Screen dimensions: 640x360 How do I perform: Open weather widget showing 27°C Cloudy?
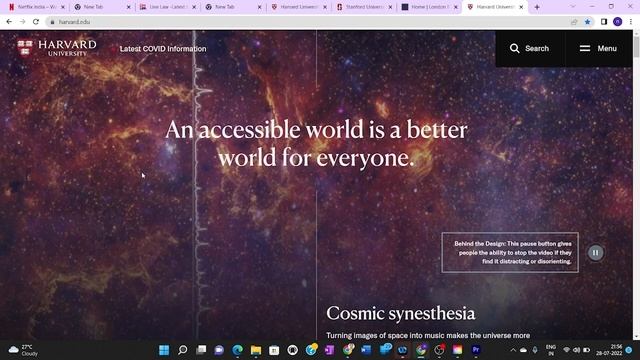pyautogui.click(x=24, y=350)
